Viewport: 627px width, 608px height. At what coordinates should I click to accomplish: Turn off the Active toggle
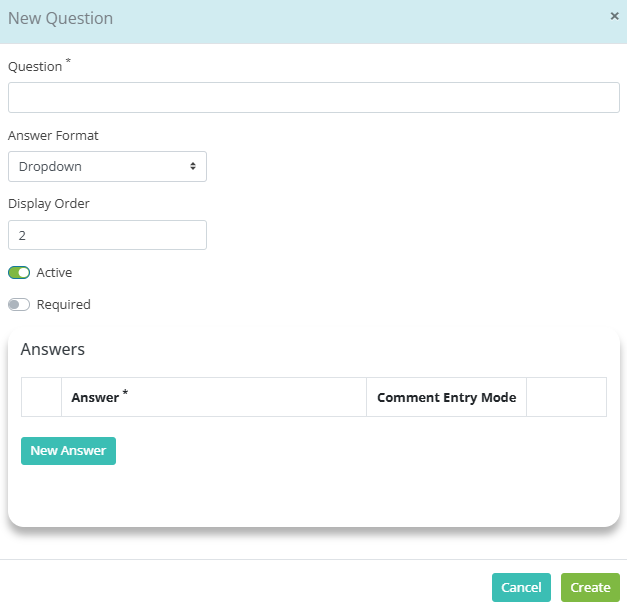click(x=19, y=273)
